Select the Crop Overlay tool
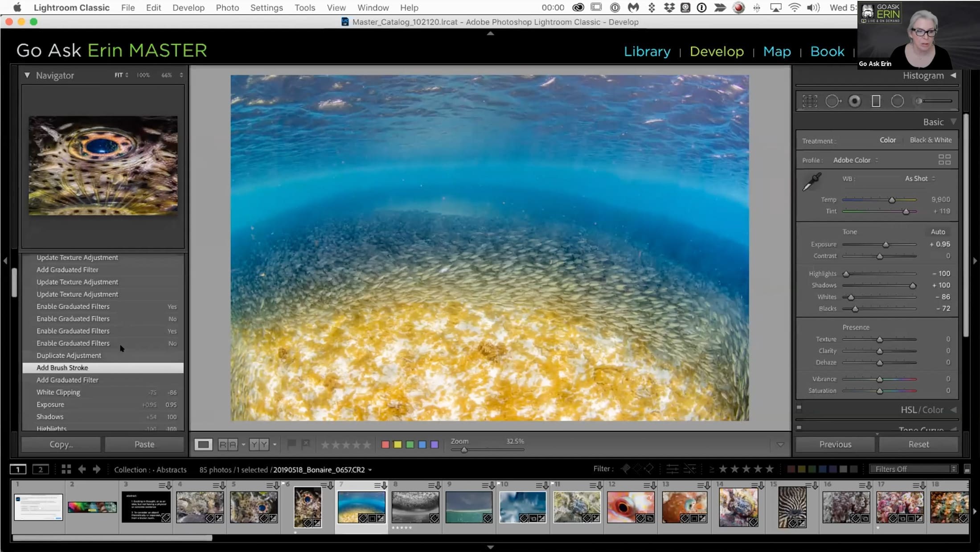 (810, 101)
